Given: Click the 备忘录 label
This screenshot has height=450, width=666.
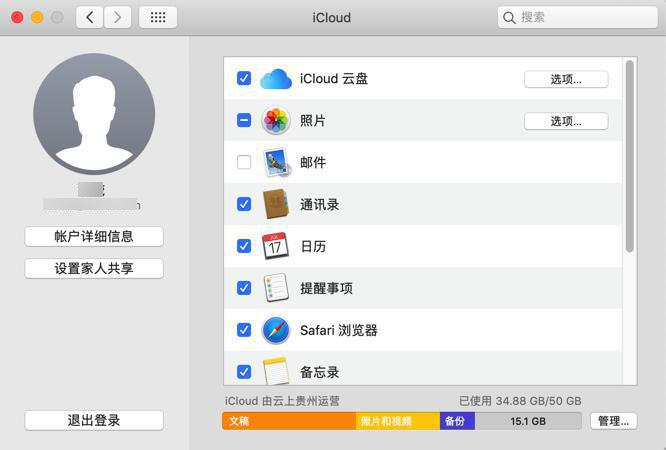Looking at the screenshot, I should tap(319, 372).
